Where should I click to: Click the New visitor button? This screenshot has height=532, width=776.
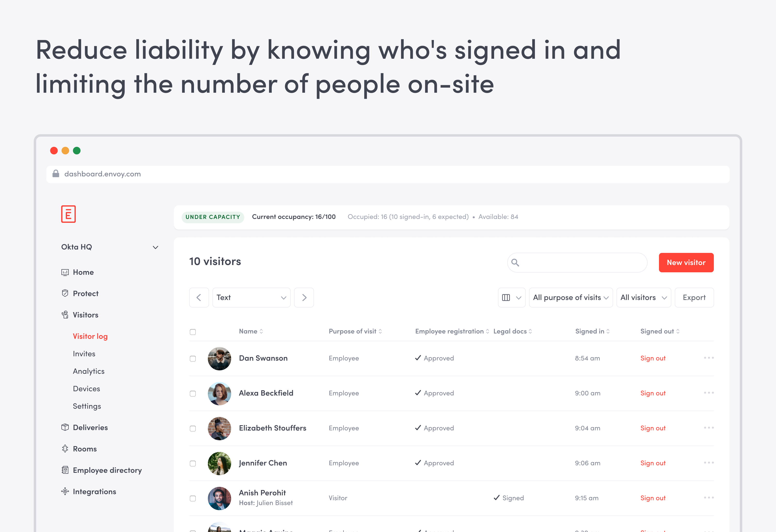pyautogui.click(x=686, y=263)
